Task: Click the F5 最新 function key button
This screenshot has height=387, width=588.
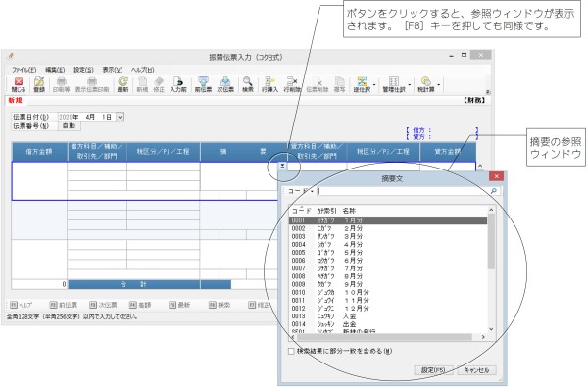Action: coord(179,305)
